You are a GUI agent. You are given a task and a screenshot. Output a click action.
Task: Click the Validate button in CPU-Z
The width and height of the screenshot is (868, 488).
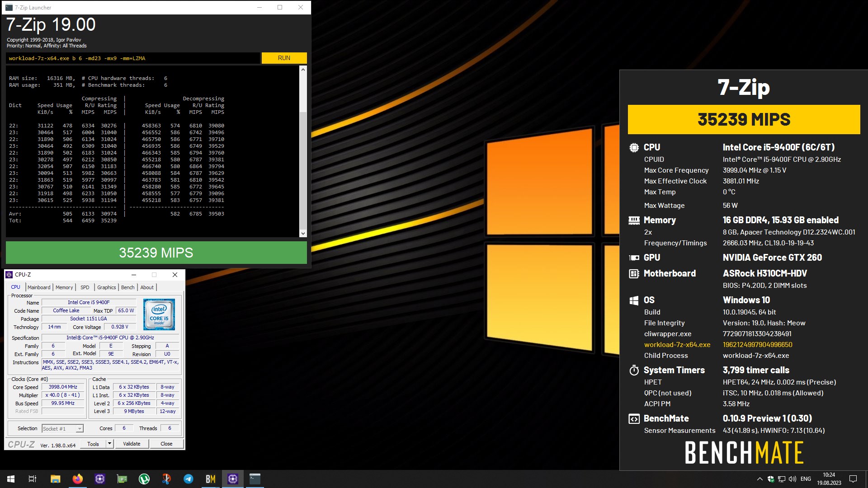(132, 444)
